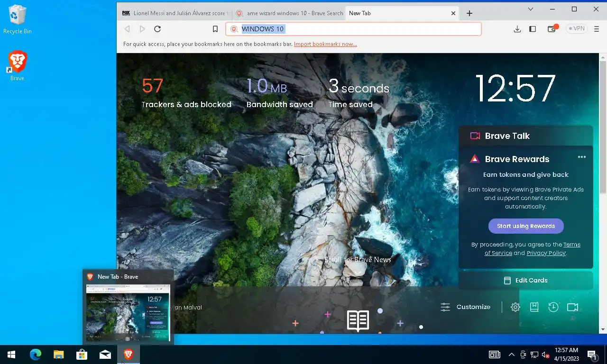607x364 pixels.
Task: Open the downloads button in toolbar
Action: tap(517, 29)
